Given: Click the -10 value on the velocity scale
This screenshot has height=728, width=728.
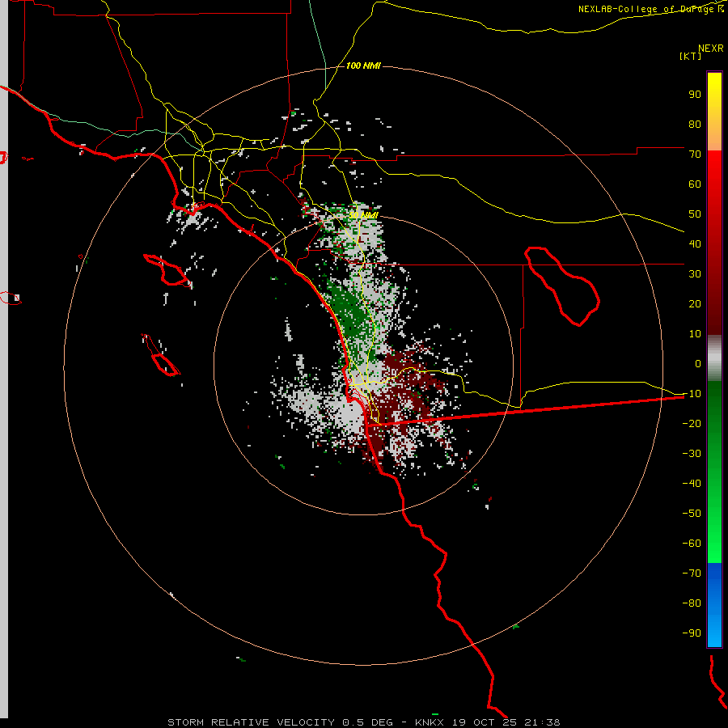Looking at the screenshot, I should (x=692, y=394).
